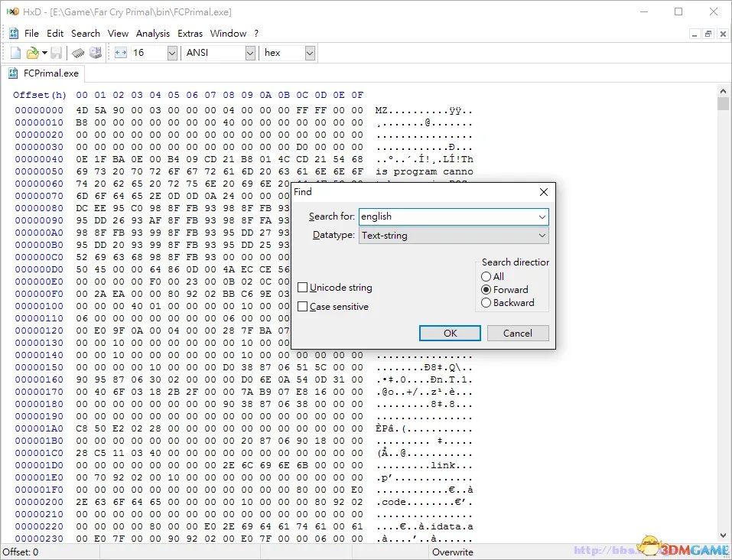Select the All search direction option

486,276
